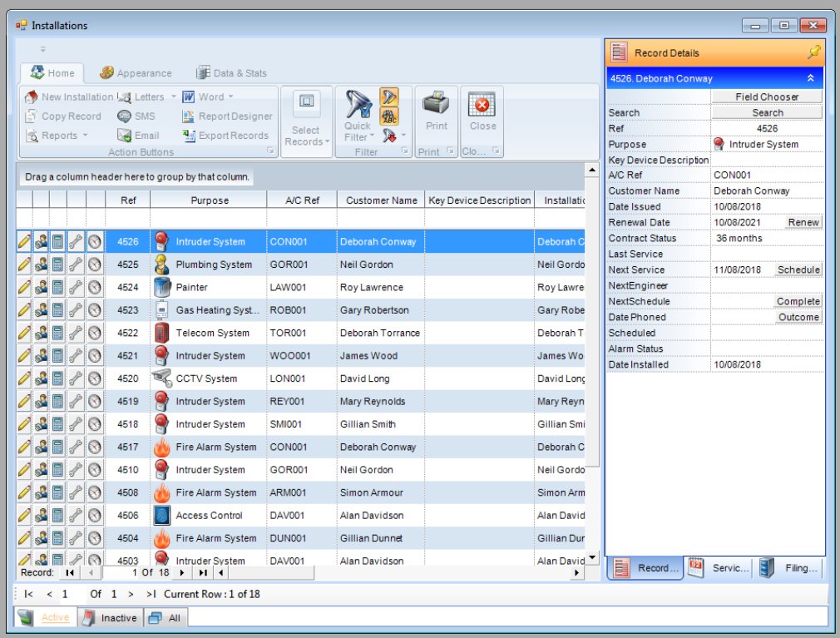Switch to Data & Stats tab
Screen dimensions: 840x638
tap(231, 73)
